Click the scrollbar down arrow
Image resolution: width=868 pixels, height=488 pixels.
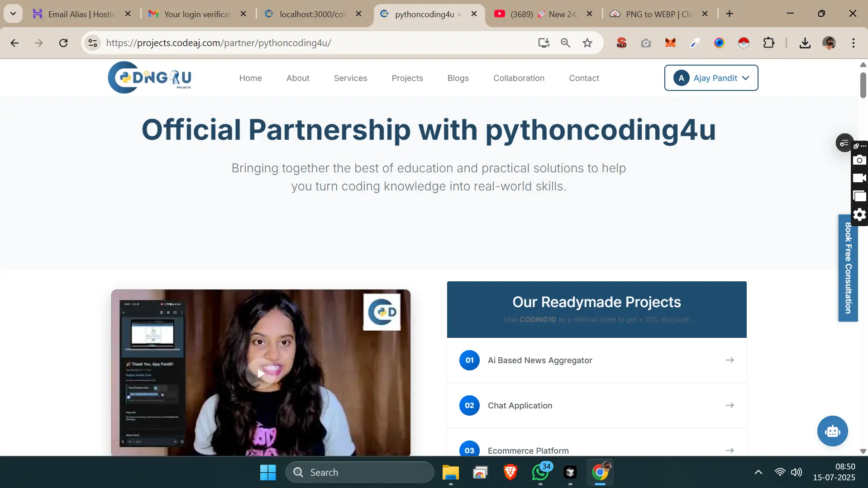863,451
